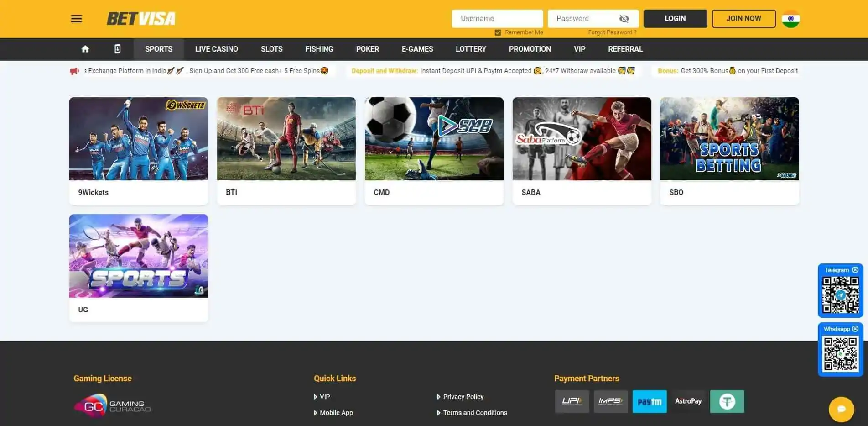Select the AstroPay payment icon
This screenshot has height=426, width=868.
coord(688,401)
